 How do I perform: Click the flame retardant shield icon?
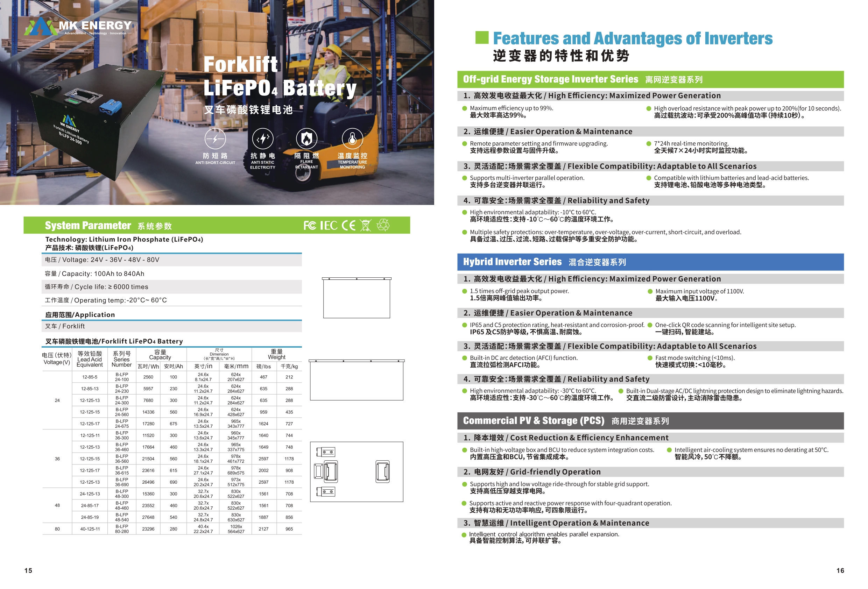coord(306,139)
